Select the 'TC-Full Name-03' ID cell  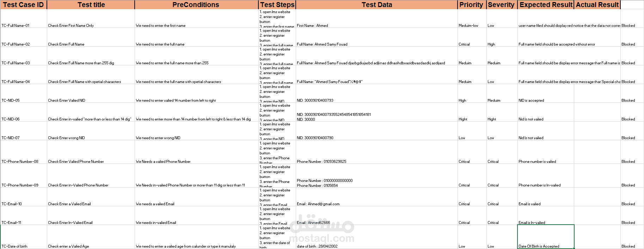click(24, 56)
